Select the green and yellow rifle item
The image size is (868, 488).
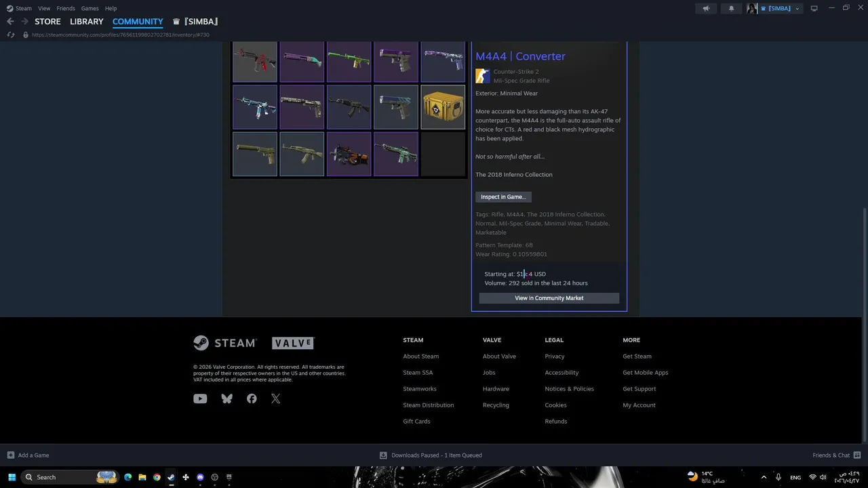click(x=349, y=62)
